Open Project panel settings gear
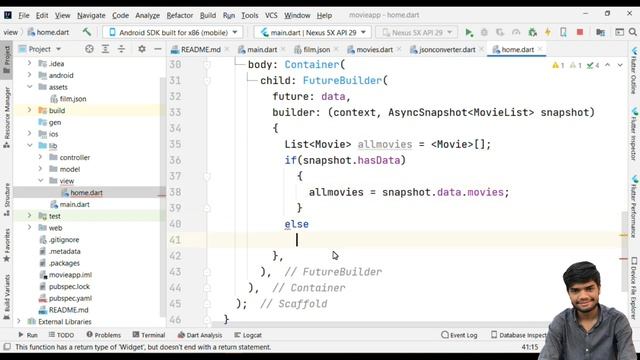The image size is (640, 360). coord(142,49)
